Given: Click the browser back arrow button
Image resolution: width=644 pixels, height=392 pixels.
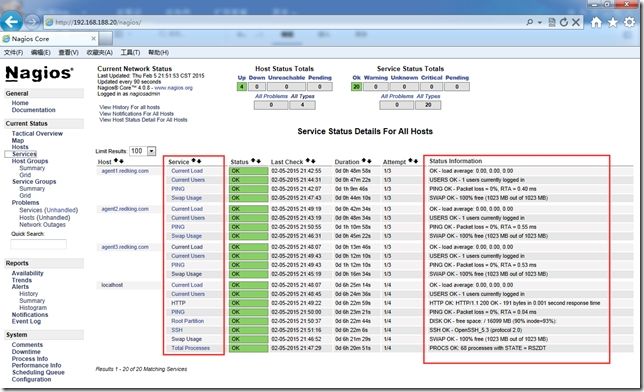Looking at the screenshot, I should pyautogui.click(x=11, y=22).
